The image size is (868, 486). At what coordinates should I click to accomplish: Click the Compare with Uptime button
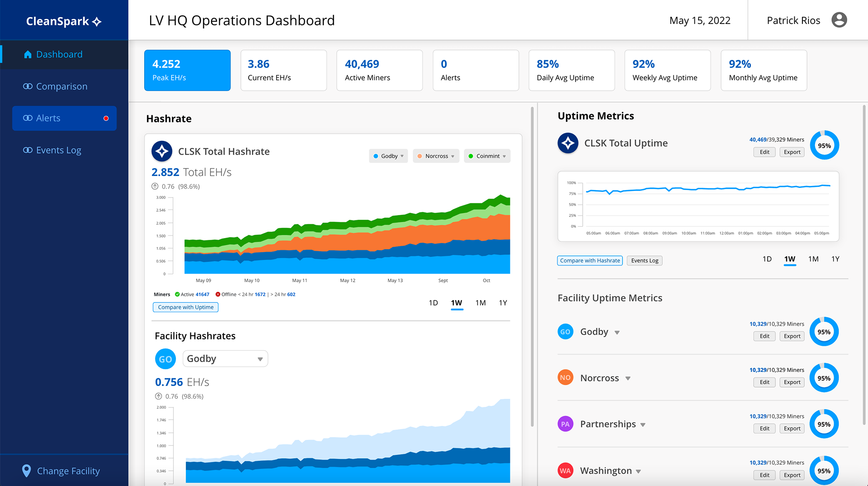coord(186,307)
